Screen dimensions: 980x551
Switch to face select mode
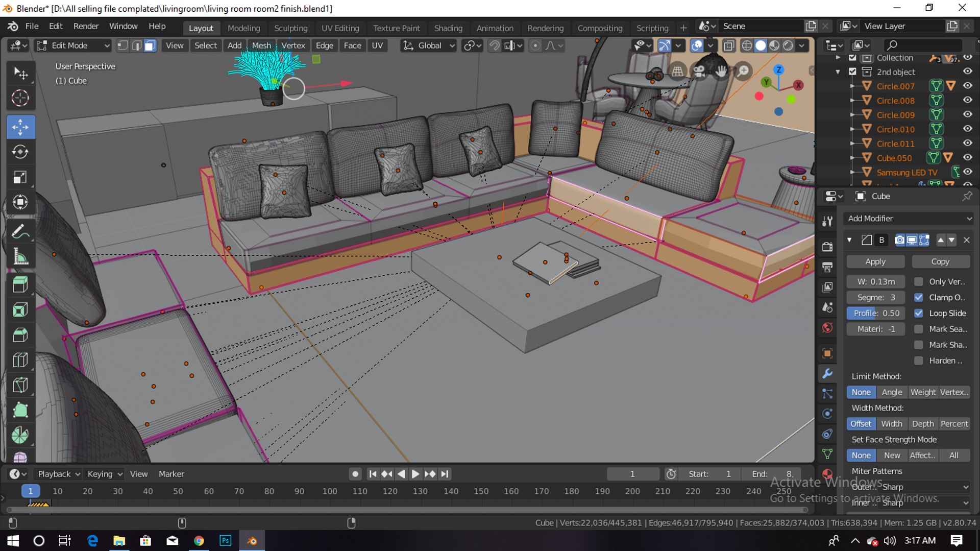(x=150, y=45)
